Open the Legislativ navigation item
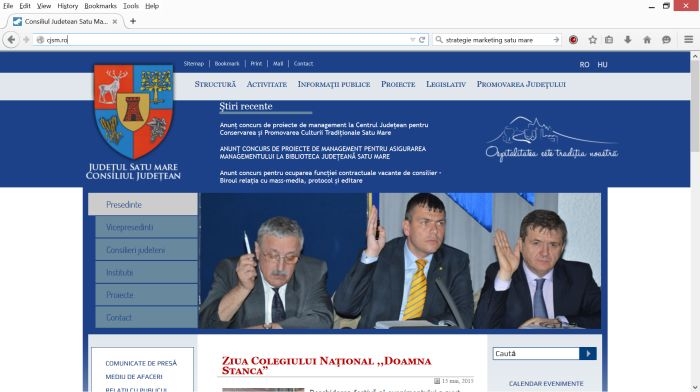Screen dimensions: 700x392 [x=446, y=84]
